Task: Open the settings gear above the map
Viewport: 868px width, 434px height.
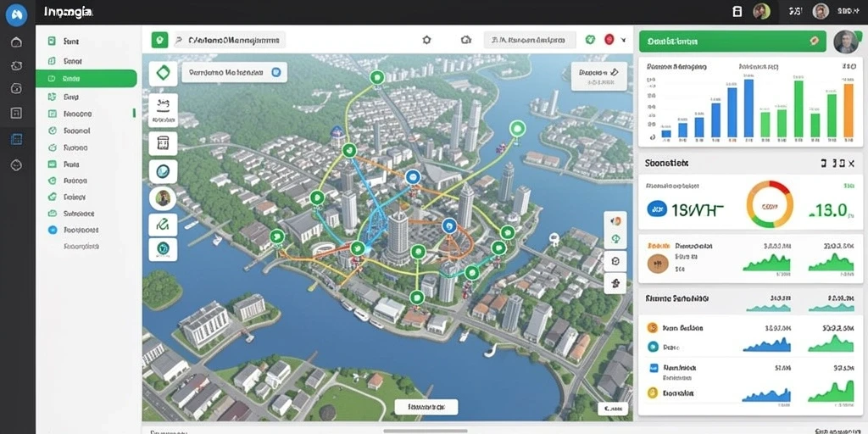Action: coord(427,40)
